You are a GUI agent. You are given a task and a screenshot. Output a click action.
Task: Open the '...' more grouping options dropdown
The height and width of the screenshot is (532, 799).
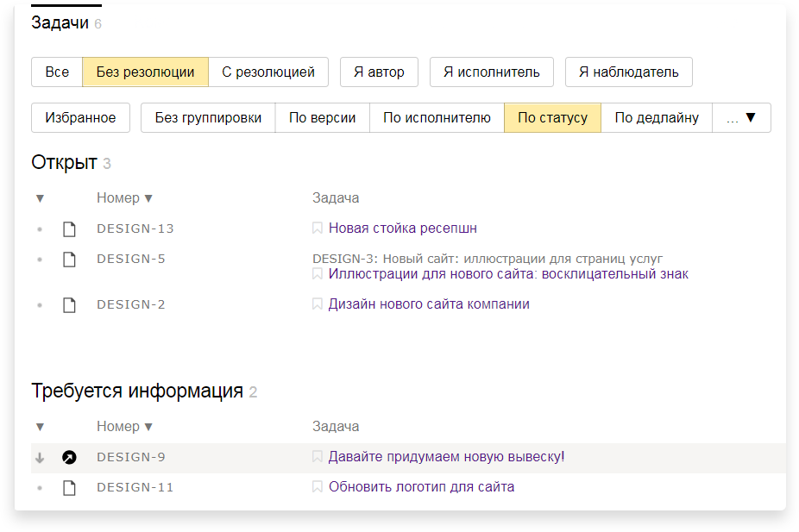click(x=741, y=117)
